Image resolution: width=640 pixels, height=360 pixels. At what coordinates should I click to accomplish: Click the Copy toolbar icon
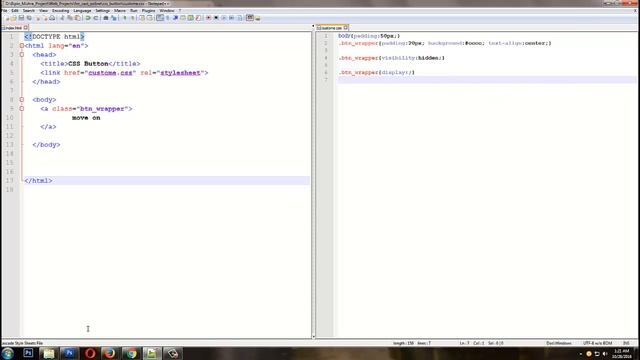[x=70, y=18]
